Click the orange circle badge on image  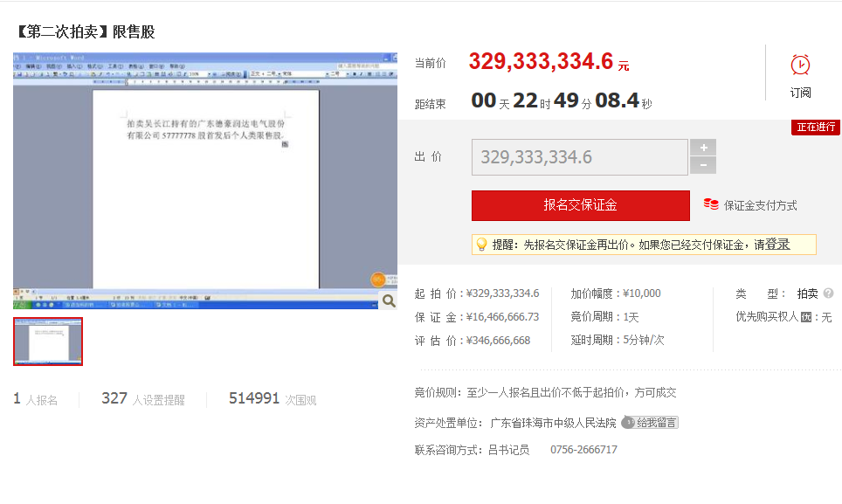tap(377, 280)
